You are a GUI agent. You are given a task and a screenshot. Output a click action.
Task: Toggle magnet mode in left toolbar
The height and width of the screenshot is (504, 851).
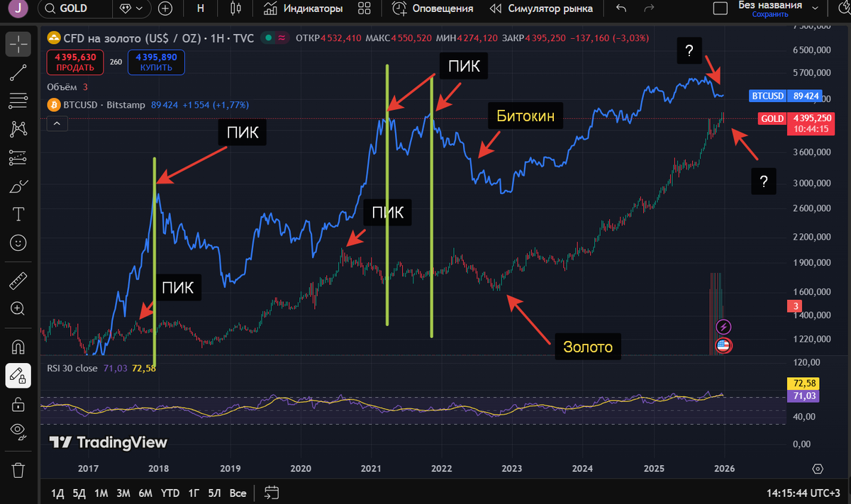18,347
